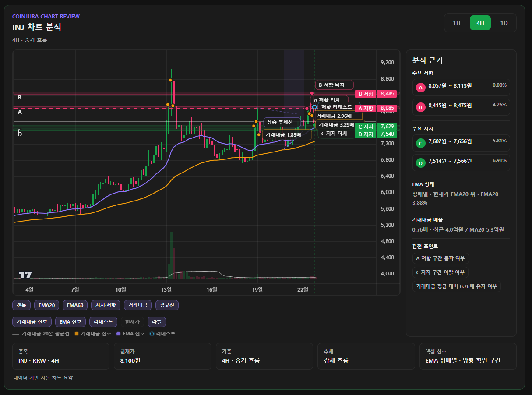Click the green D support badge icon
This screenshot has width=532, height=395.
[421, 163]
